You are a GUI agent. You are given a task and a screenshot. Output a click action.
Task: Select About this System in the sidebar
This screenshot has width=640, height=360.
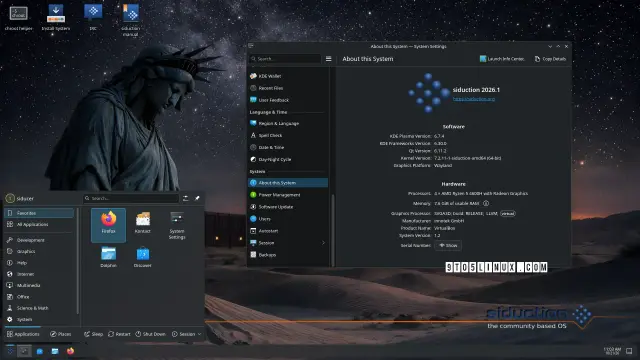tap(287, 183)
